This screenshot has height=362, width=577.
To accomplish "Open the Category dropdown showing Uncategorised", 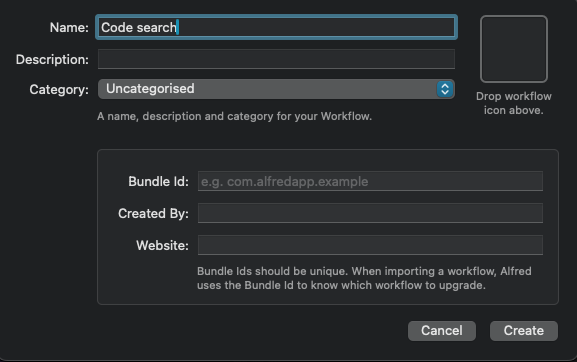I will tap(276, 89).
